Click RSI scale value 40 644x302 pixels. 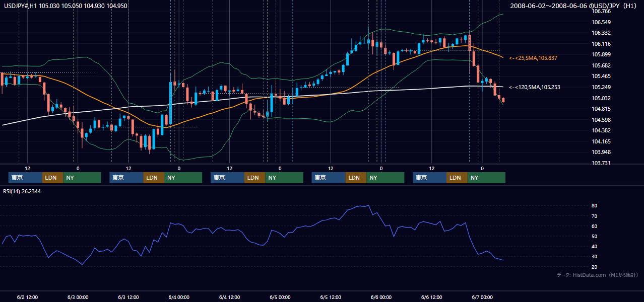point(595,247)
